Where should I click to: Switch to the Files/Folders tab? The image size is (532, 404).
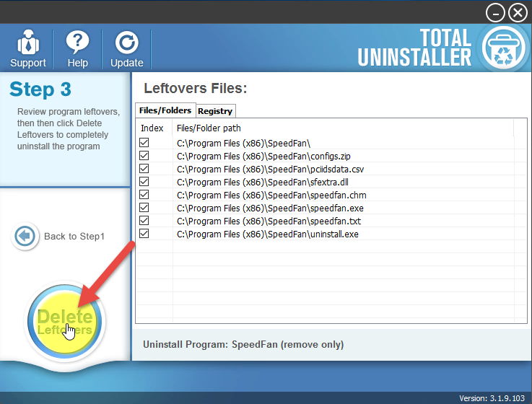click(x=165, y=110)
